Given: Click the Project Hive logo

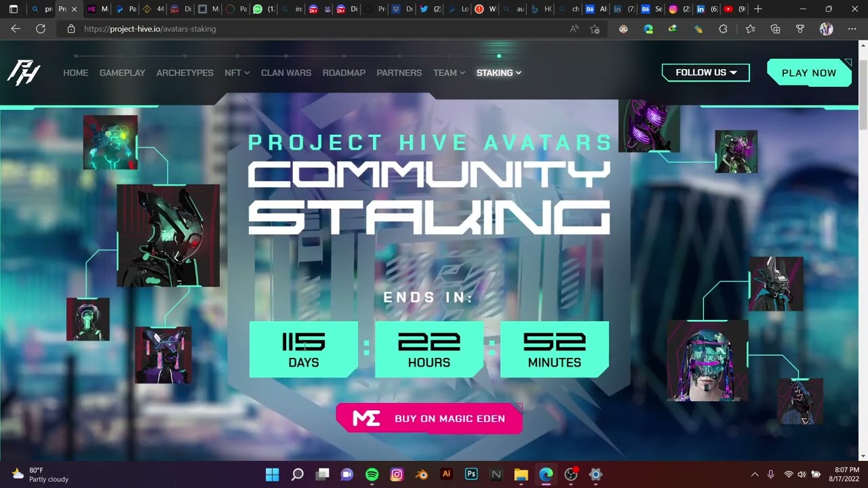Looking at the screenshot, I should (24, 73).
